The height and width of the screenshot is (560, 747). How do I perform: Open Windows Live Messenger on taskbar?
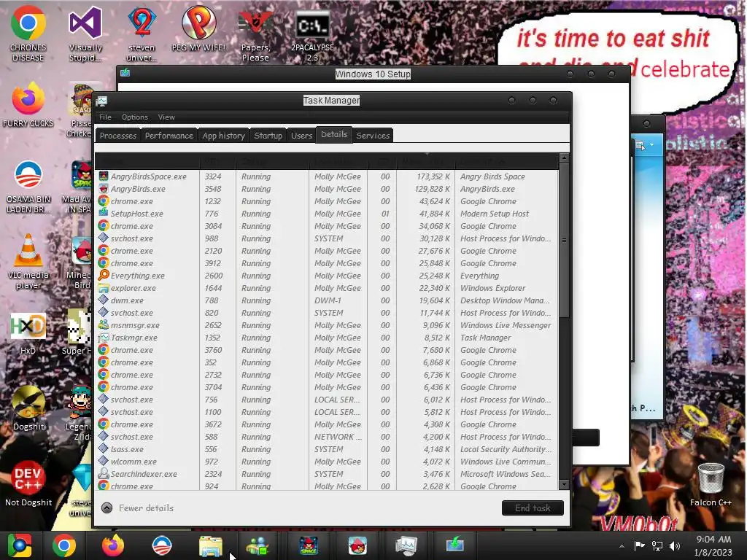[x=258, y=545]
